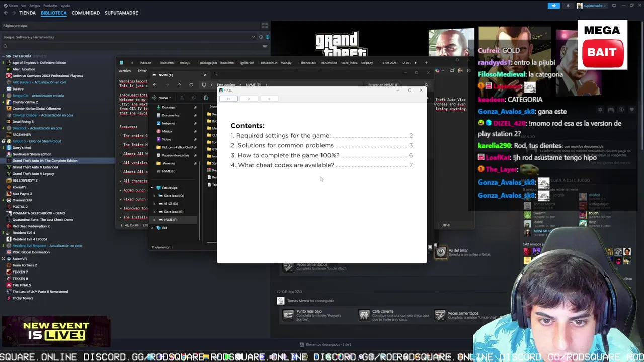Go to next page in F.A.Q. viewer
Viewport: 644px width, 362px height.
[x=269, y=99]
